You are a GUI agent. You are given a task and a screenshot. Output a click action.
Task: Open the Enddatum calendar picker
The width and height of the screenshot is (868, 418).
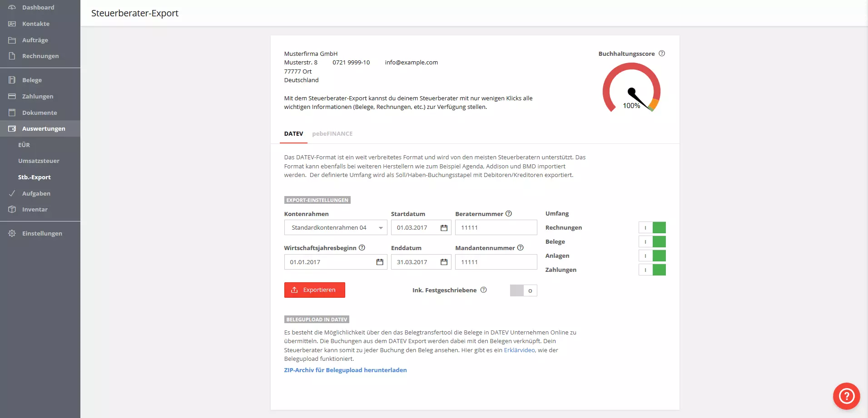(x=444, y=262)
